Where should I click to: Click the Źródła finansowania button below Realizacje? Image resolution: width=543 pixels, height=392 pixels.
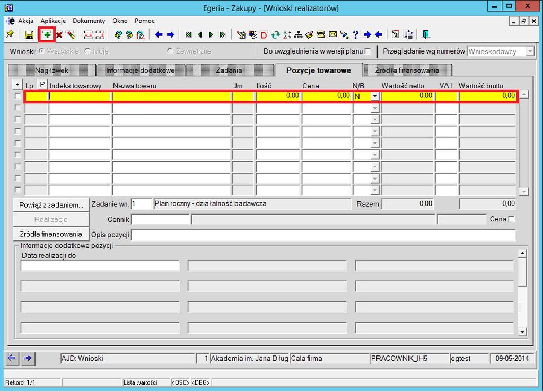point(51,234)
